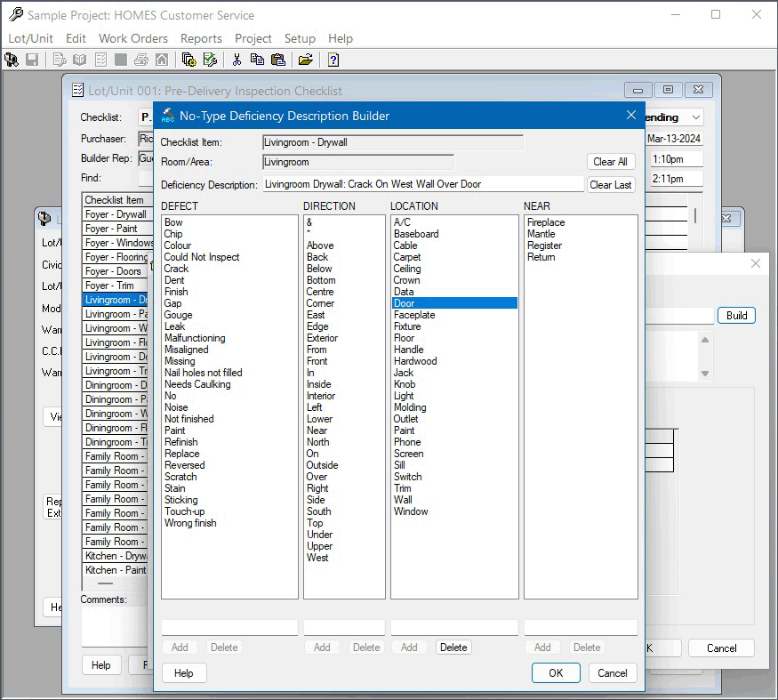This screenshot has width=778, height=700.
Task: Open the Work Orders menu
Action: point(132,38)
